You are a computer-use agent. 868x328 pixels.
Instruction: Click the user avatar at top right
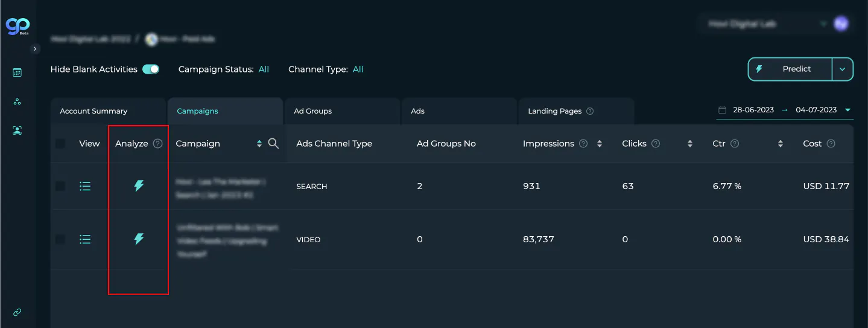coord(841,24)
